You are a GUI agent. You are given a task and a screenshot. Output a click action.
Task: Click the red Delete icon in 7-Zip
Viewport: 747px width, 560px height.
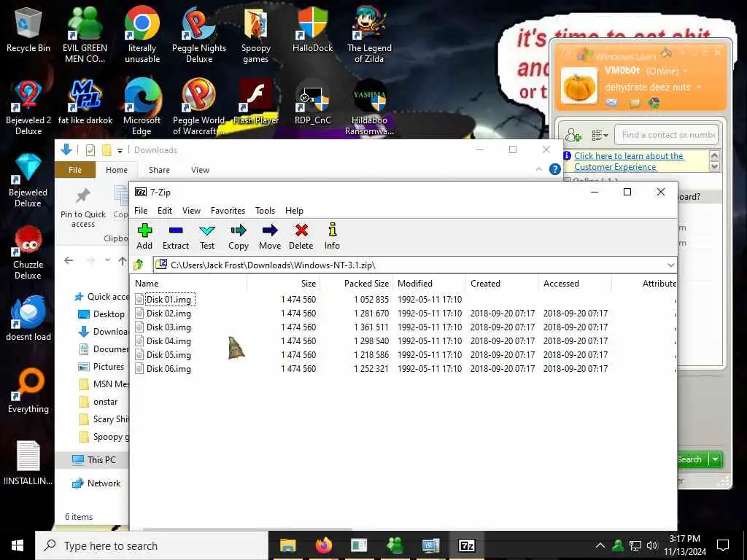coord(301,231)
